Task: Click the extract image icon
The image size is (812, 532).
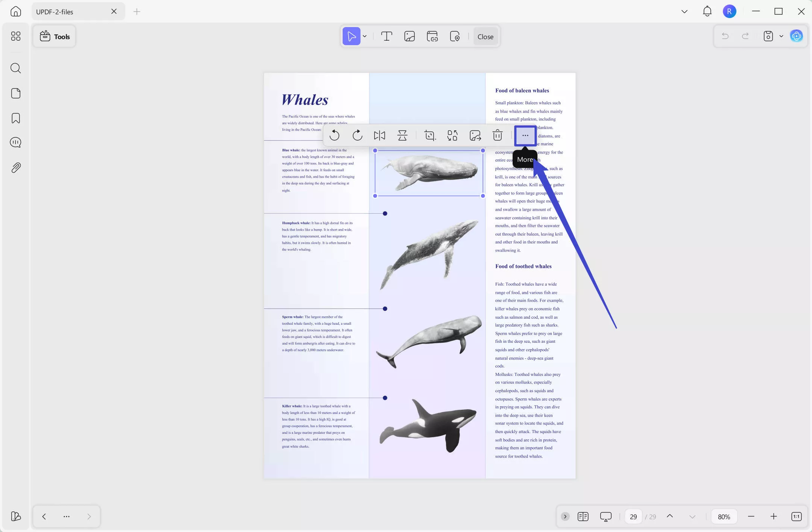Action: [475, 135]
